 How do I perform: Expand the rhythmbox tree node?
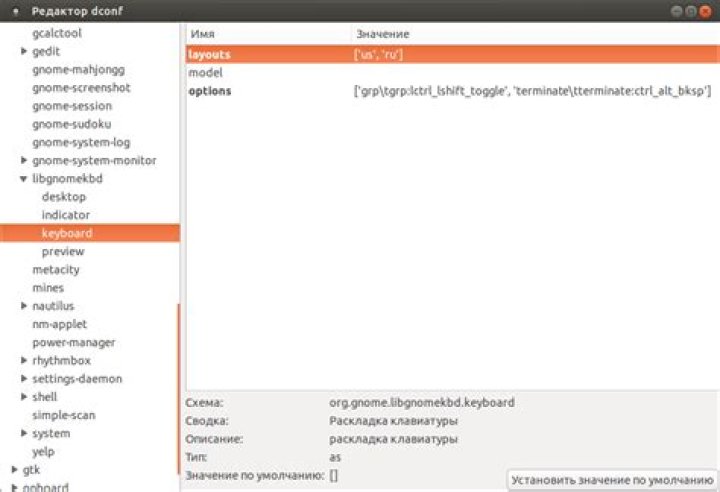(24, 361)
